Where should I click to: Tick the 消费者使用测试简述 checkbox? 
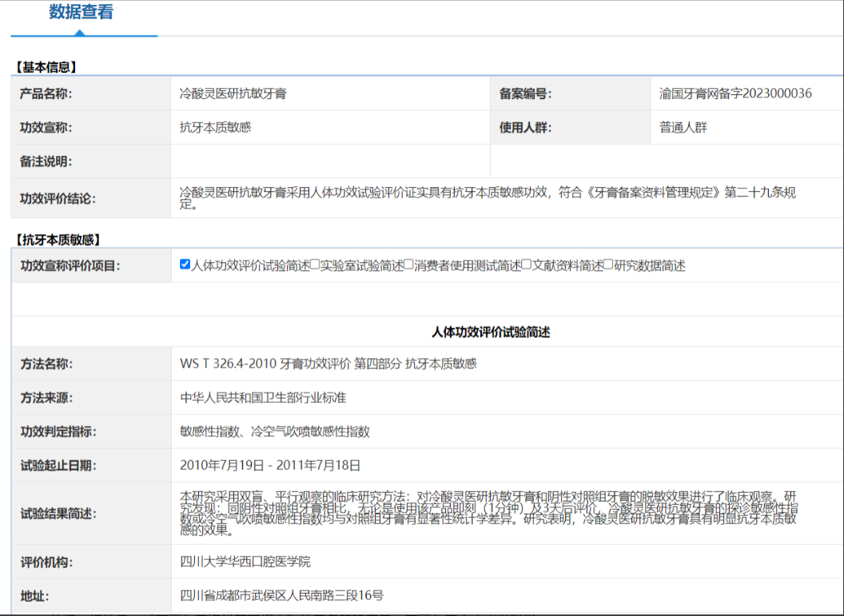(x=408, y=264)
